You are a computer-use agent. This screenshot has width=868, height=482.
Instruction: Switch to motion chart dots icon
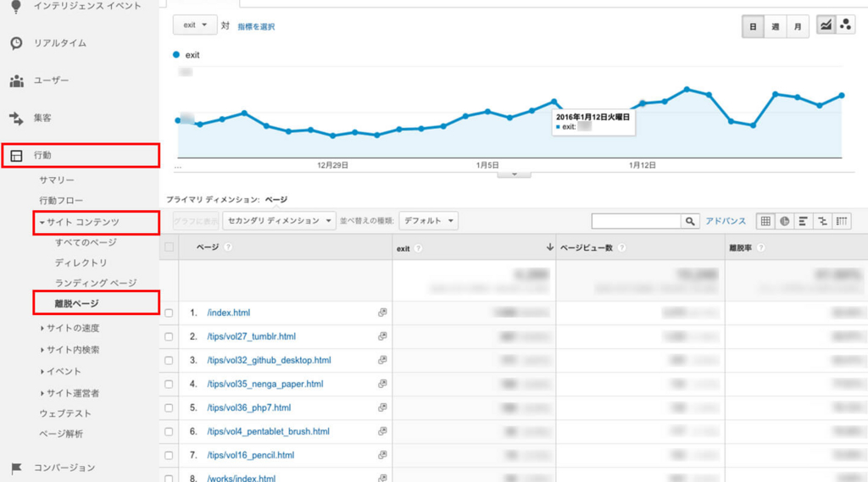pyautogui.click(x=845, y=25)
